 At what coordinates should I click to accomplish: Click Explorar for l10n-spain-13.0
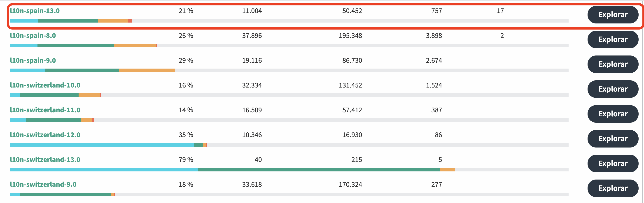coord(613,14)
